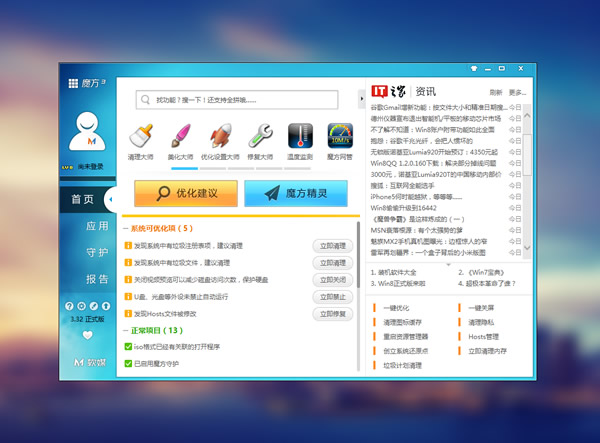The height and width of the screenshot is (443, 600).
Task: Click the 清理隐私 quick link
Action: [481, 322]
